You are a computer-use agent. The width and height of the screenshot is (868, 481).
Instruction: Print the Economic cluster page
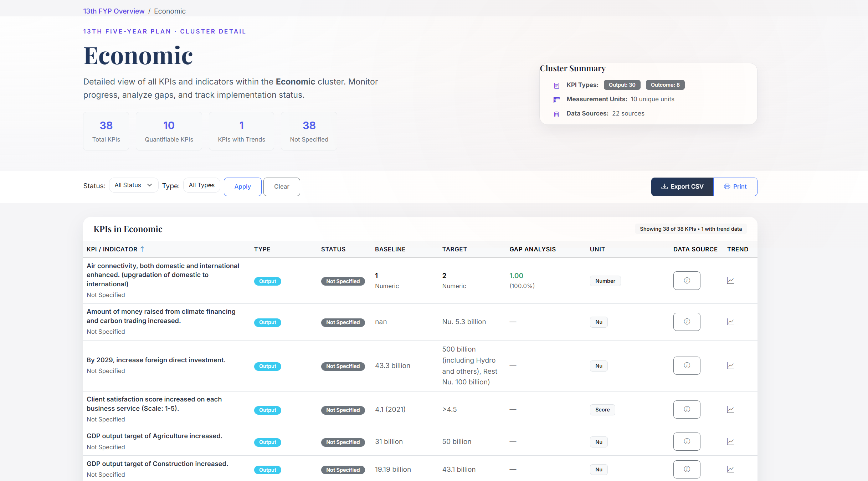tap(735, 186)
